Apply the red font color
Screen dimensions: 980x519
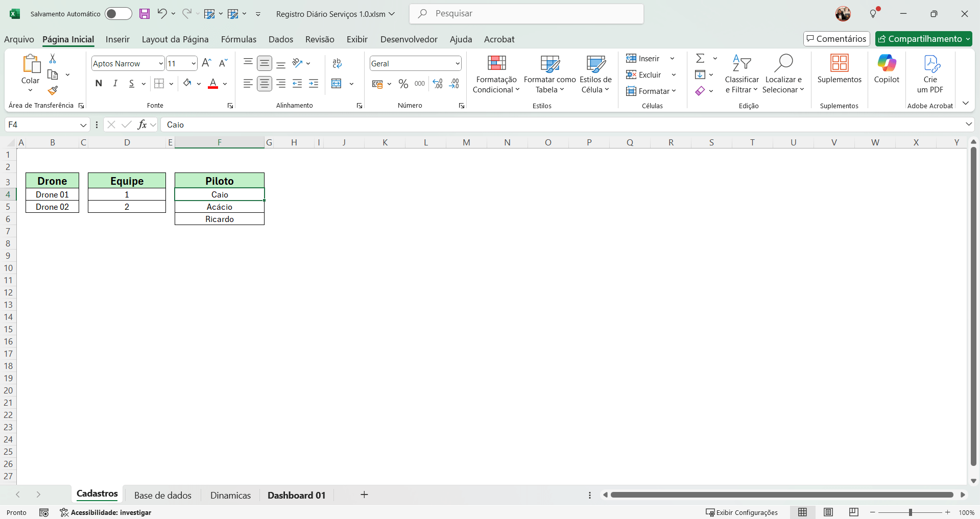(213, 84)
